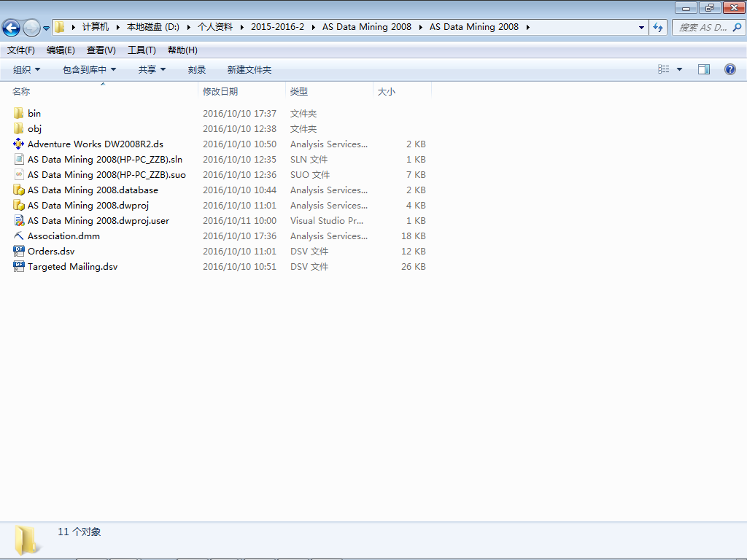
Task: Click the folder name obj
Action: pyautogui.click(x=34, y=128)
